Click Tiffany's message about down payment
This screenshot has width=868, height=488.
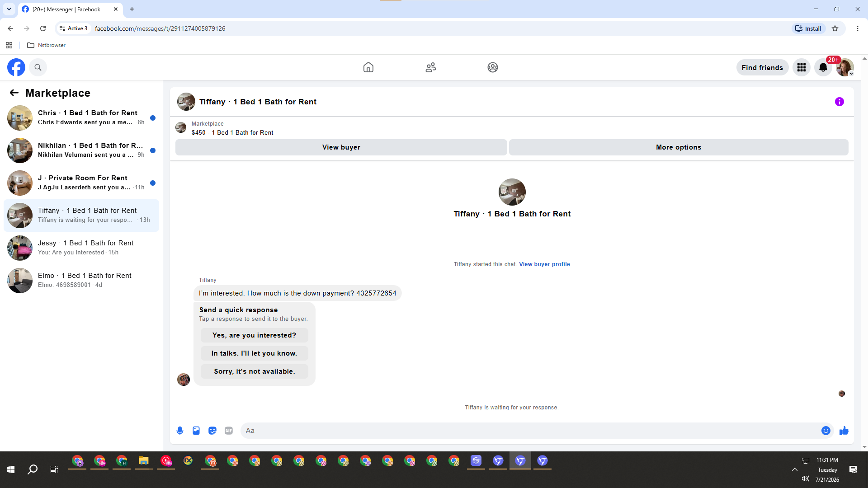coord(297,293)
